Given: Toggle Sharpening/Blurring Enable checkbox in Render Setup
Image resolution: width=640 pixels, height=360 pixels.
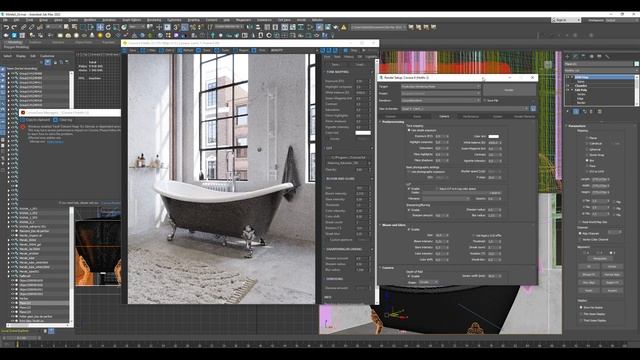Looking at the screenshot, I should [x=409, y=210].
